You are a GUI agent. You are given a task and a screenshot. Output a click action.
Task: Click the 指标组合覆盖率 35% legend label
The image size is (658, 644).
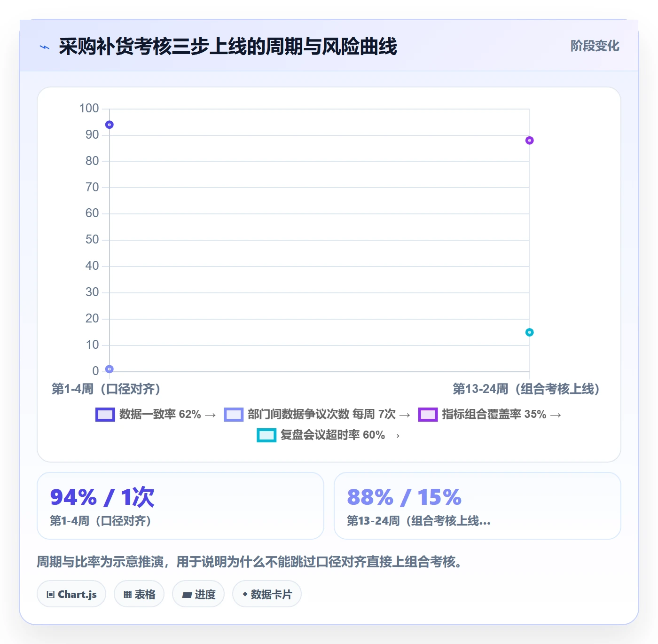(x=501, y=415)
